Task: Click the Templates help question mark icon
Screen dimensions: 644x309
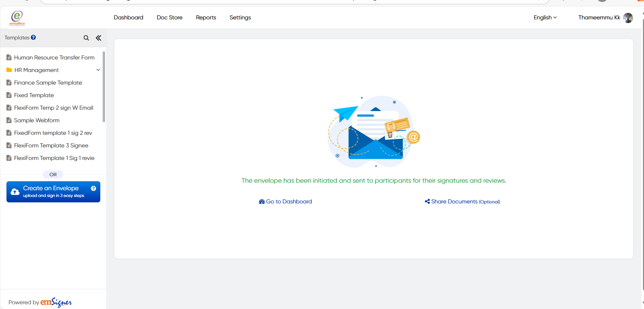Action: coord(33,37)
